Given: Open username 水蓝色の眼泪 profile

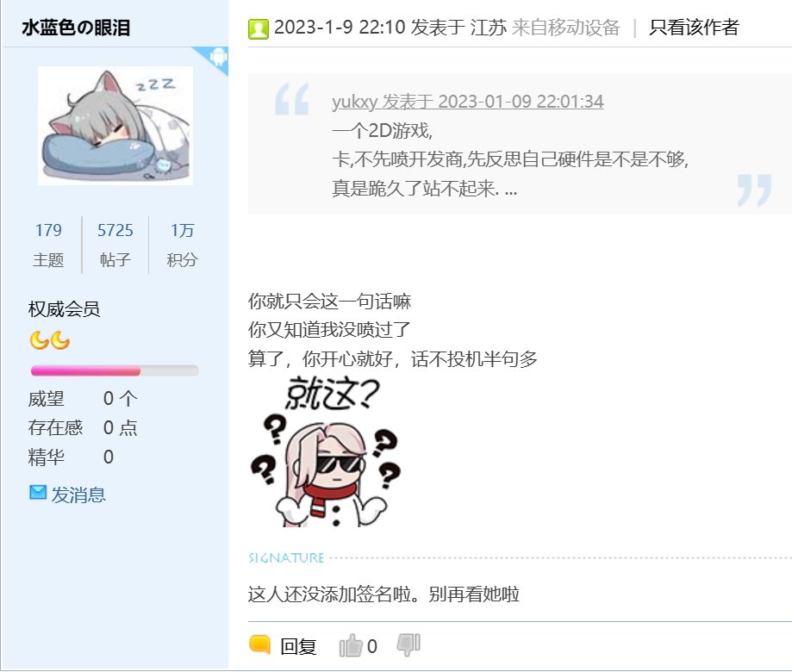Looking at the screenshot, I should click(x=76, y=28).
